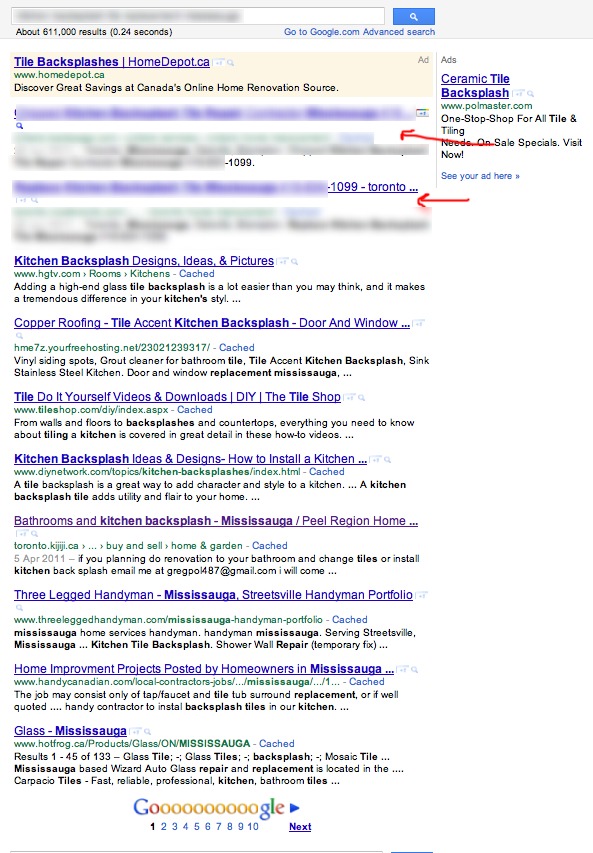The height and width of the screenshot is (853, 593).
Task: Go to results page 10
Action: pos(253,826)
